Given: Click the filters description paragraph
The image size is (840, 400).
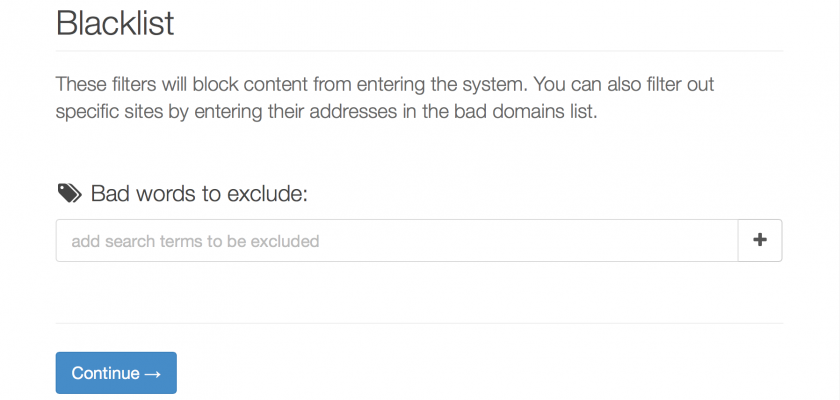Looking at the screenshot, I should [x=384, y=98].
